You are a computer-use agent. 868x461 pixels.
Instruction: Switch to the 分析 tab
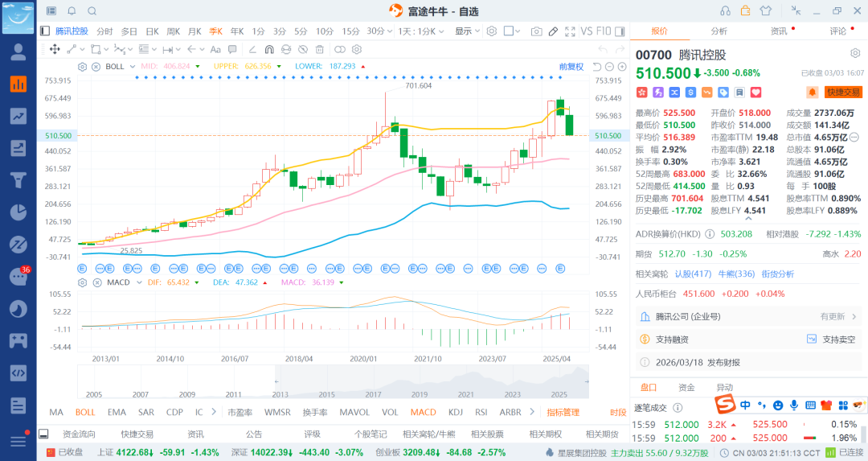click(719, 31)
